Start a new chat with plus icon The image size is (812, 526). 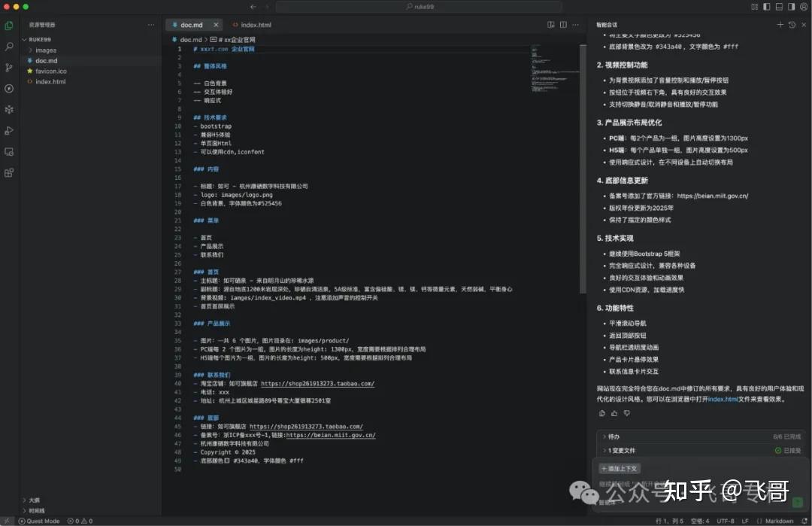coord(780,25)
